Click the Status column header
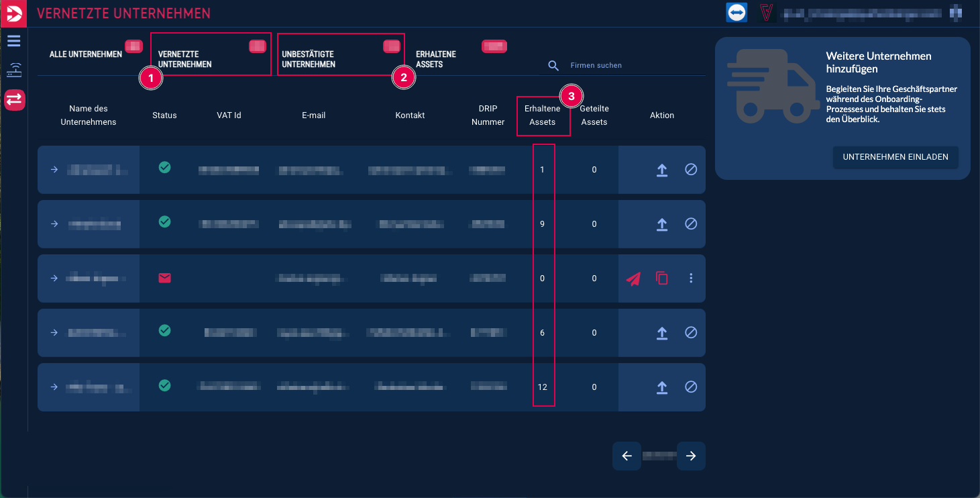Screen dimensions: 980x498 (164, 115)
